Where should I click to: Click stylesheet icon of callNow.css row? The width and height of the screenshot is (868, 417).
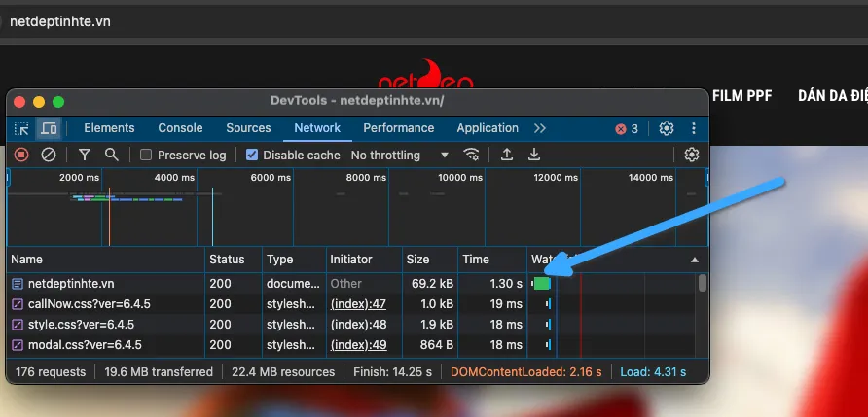pos(18,304)
